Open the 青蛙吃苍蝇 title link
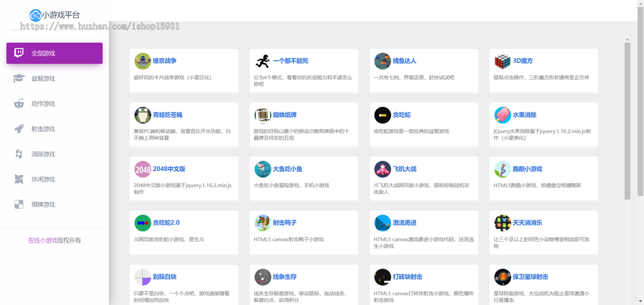 [168, 115]
